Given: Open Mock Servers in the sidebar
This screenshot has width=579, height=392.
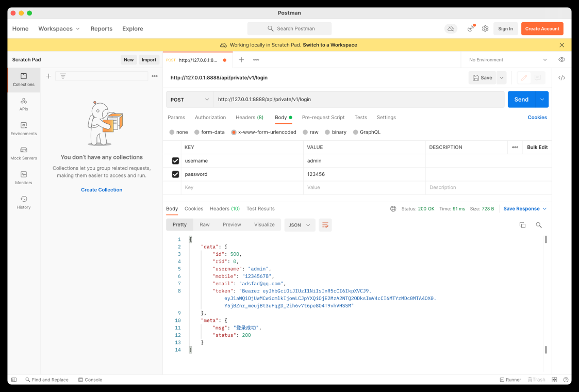Looking at the screenshot, I should pyautogui.click(x=24, y=153).
